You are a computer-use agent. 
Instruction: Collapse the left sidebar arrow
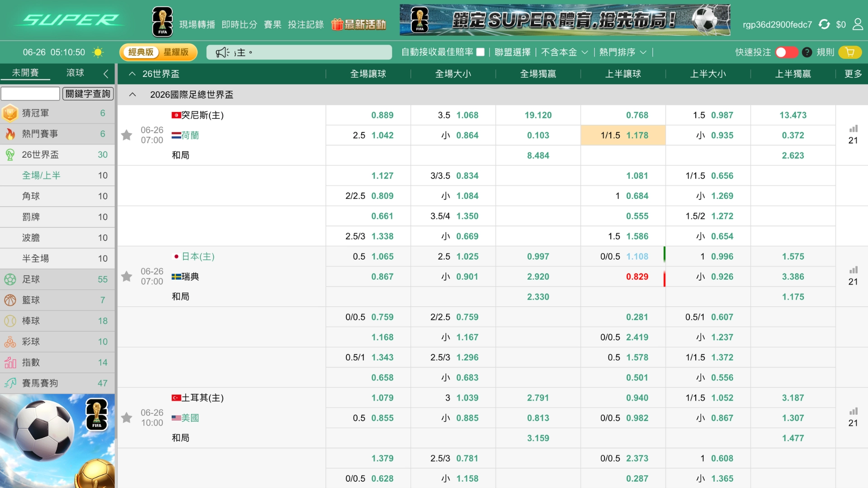click(x=106, y=73)
